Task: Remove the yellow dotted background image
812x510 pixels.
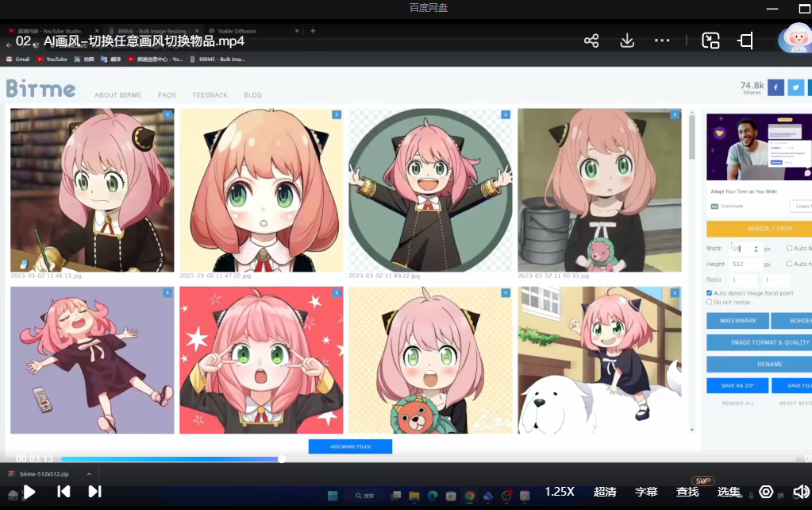Action: (506, 293)
